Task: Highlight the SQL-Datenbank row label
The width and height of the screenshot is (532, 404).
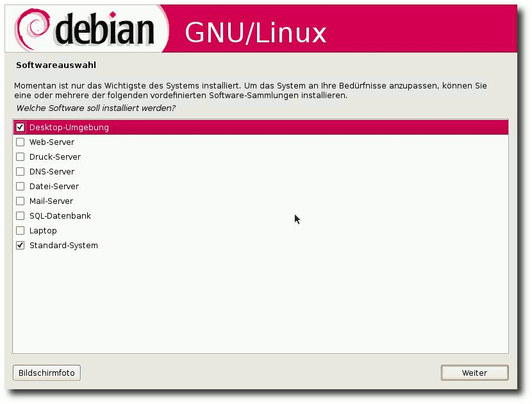Action: [60, 216]
